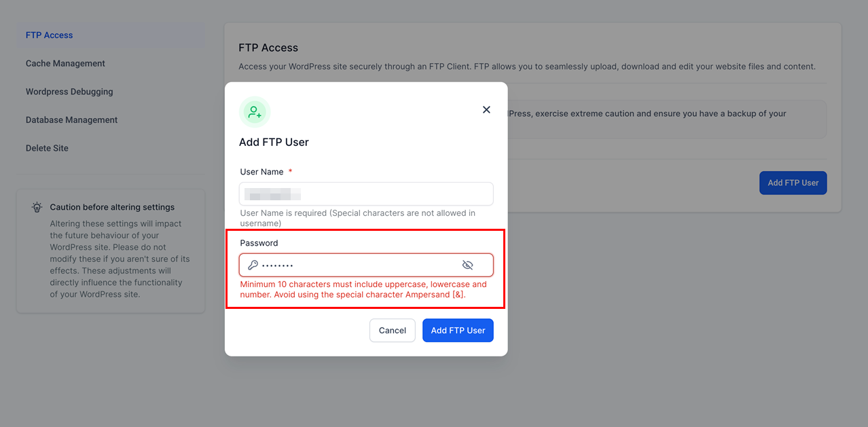Go to Cache Management section
The image size is (868, 427).
tap(65, 64)
